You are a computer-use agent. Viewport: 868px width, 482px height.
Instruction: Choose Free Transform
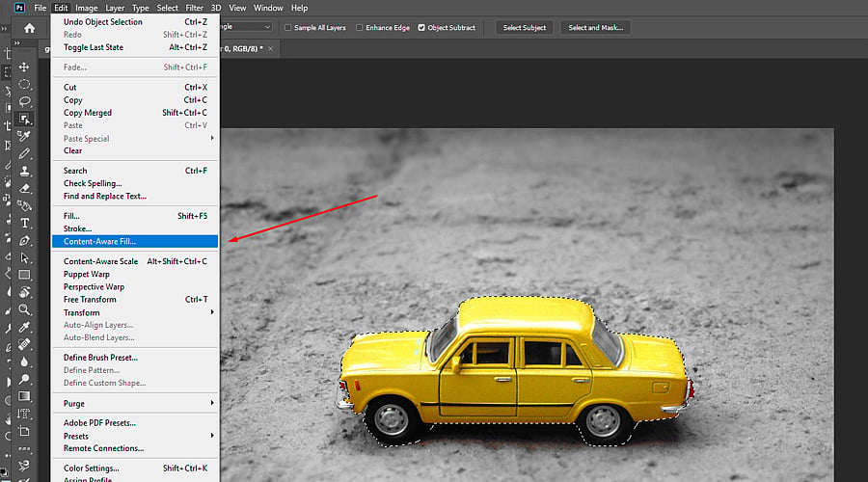[x=135, y=300]
